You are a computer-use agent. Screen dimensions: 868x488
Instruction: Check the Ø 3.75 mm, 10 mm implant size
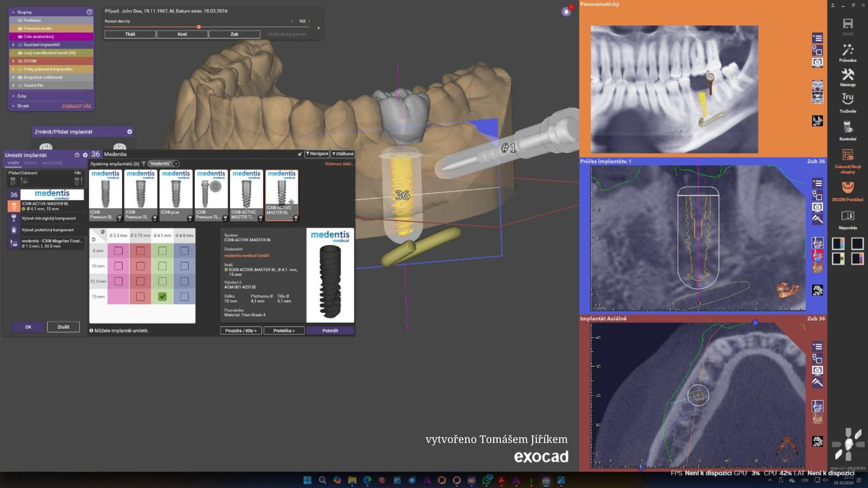140,266
